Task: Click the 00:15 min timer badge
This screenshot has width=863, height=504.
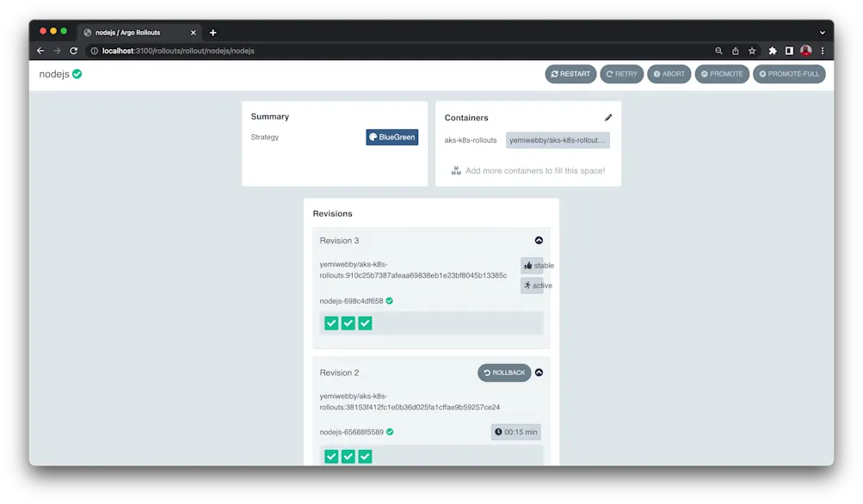Action: (515, 432)
